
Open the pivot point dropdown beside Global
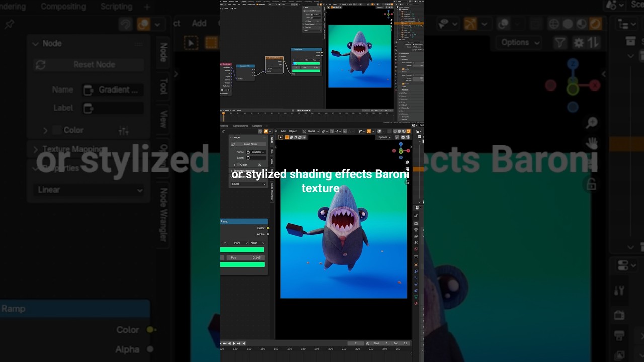(x=325, y=131)
